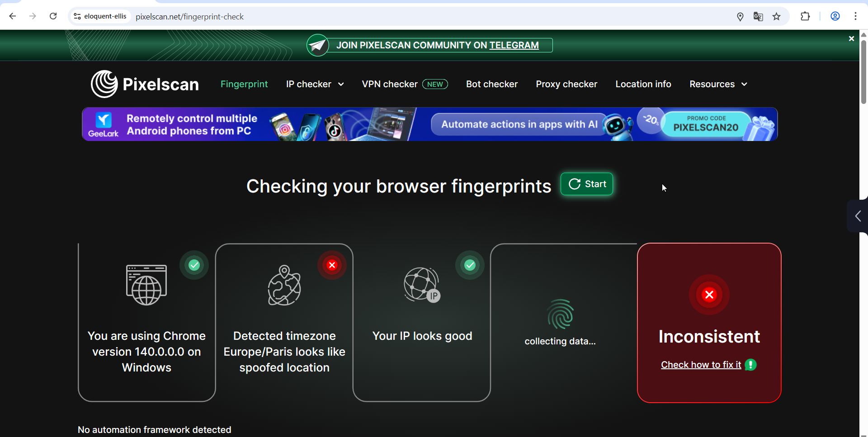The height and width of the screenshot is (437, 868).
Task: Click the Start button
Action: [x=587, y=184]
